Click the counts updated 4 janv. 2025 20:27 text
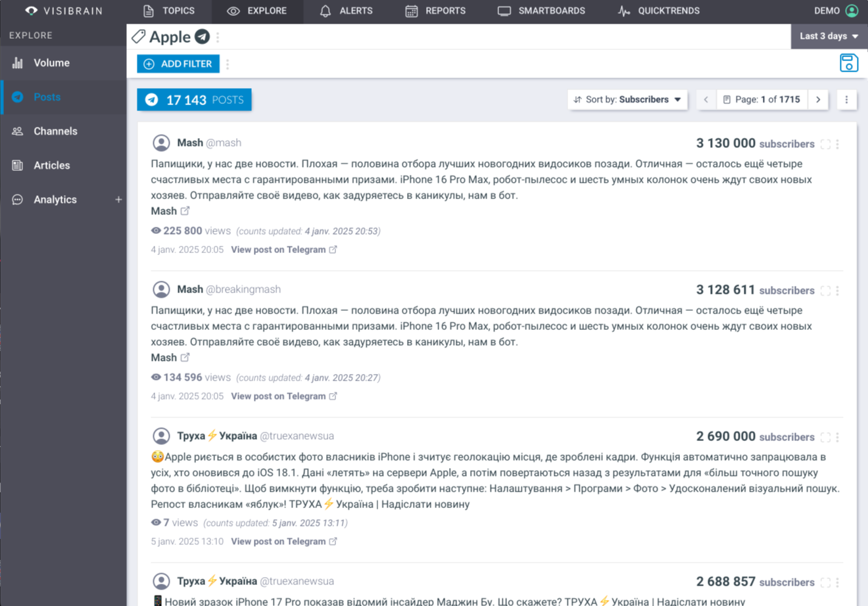The image size is (868, 606). click(308, 378)
